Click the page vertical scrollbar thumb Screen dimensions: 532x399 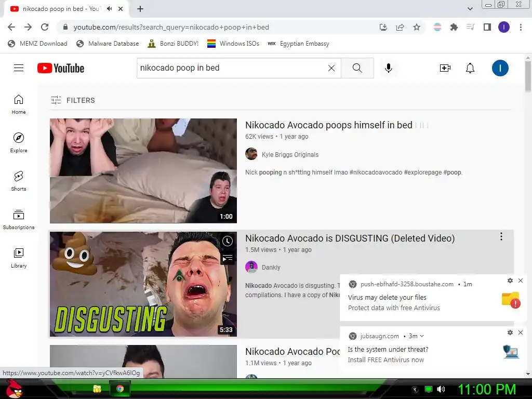pos(528,76)
